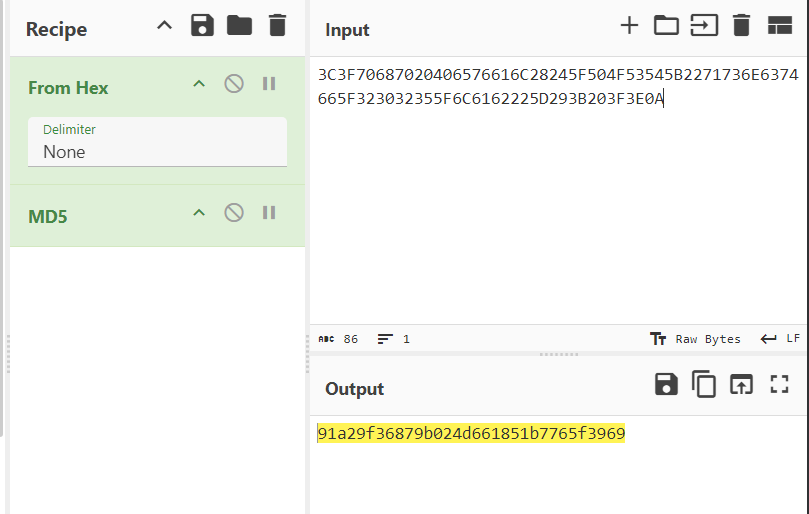This screenshot has width=809, height=514.
Task: Save the current recipe
Action: (x=203, y=26)
